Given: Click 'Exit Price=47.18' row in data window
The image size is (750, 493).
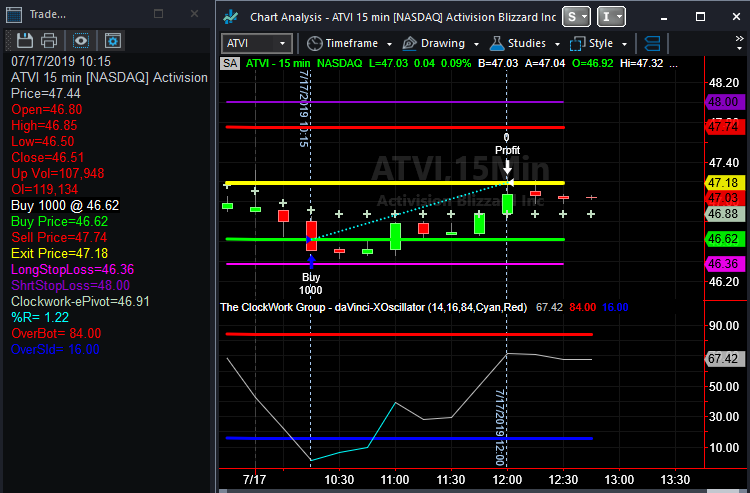Looking at the screenshot, I should click(x=60, y=253).
